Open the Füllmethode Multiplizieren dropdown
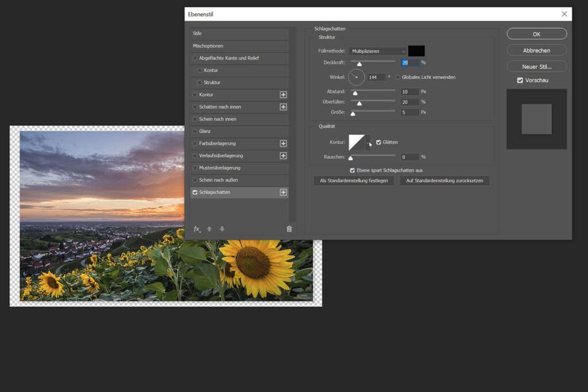 tap(377, 51)
